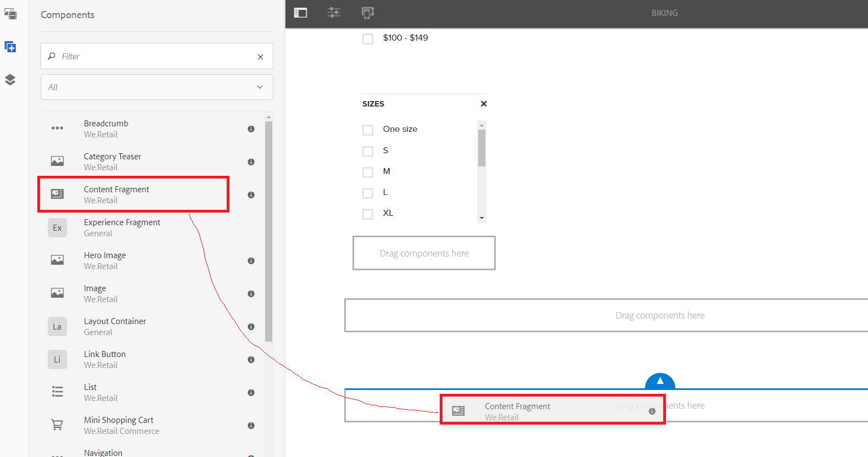Select Mini Shopping Cart component name
868x457 pixels.
coord(119,420)
